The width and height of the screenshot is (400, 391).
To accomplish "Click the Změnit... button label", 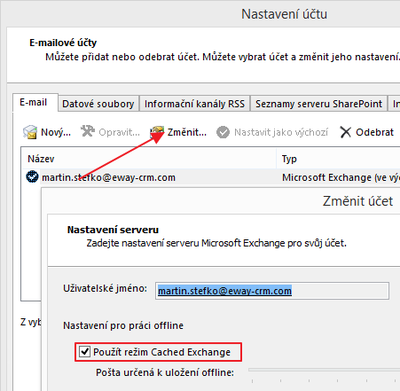I will pos(187,132).
